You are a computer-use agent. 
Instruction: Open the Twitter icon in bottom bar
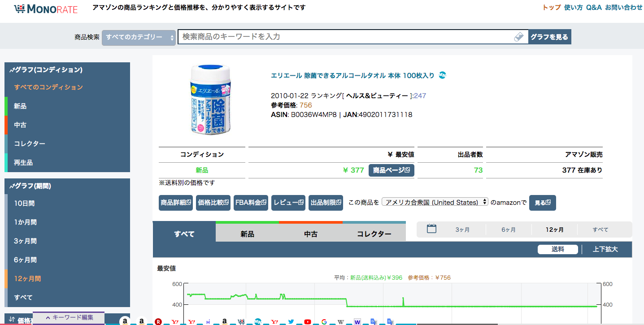click(x=291, y=321)
